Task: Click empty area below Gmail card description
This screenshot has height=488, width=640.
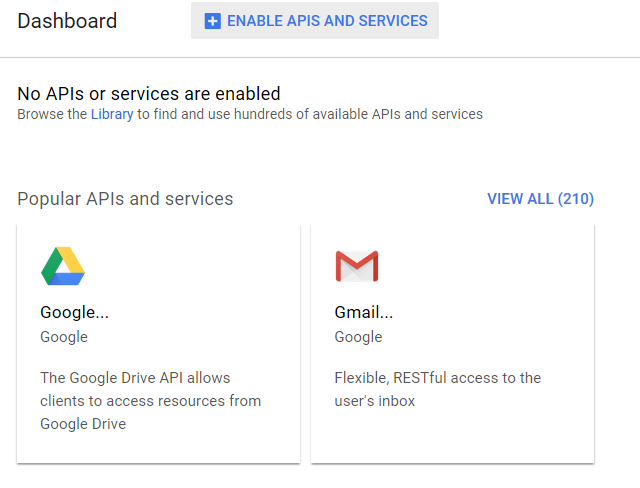Action: pos(452,438)
